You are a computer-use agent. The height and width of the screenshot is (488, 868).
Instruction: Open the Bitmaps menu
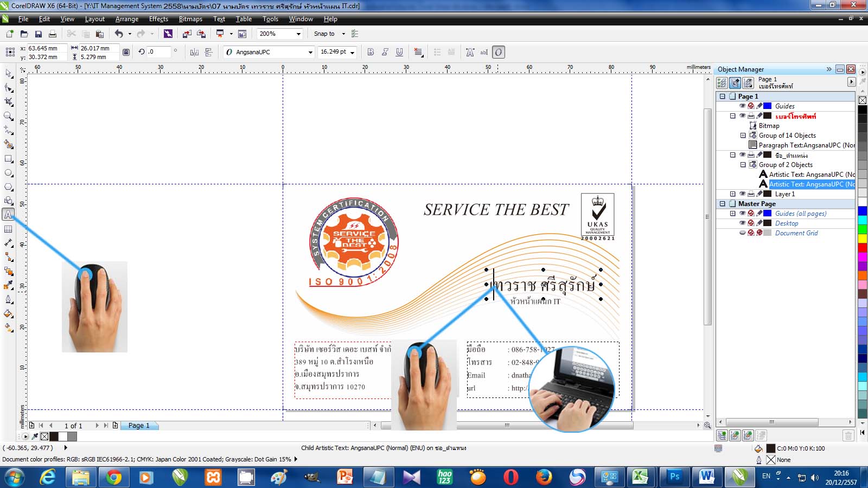pyautogui.click(x=190, y=19)
